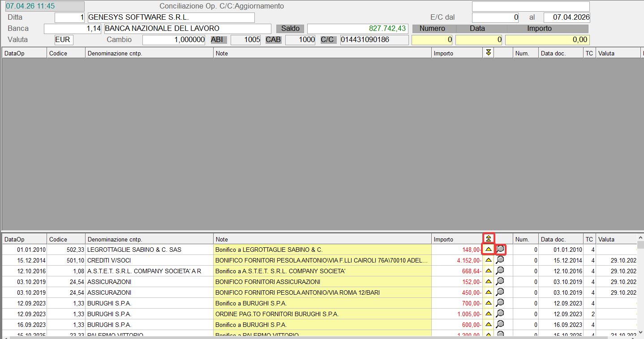The image size is (644, 339).
Task: Open magnifier on the 600,00 BURUGHI row
Action: coord(500,324)
